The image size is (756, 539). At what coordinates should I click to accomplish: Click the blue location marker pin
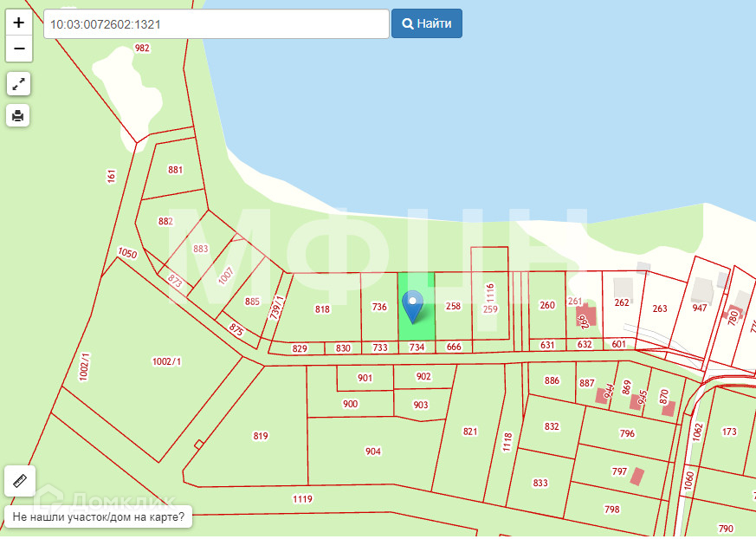point(413,307)
